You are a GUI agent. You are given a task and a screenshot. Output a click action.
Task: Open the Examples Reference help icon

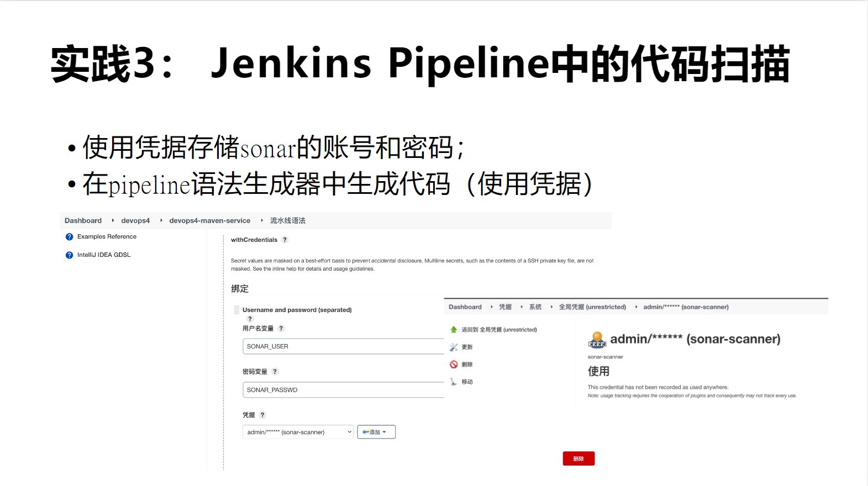pos(69,237)
